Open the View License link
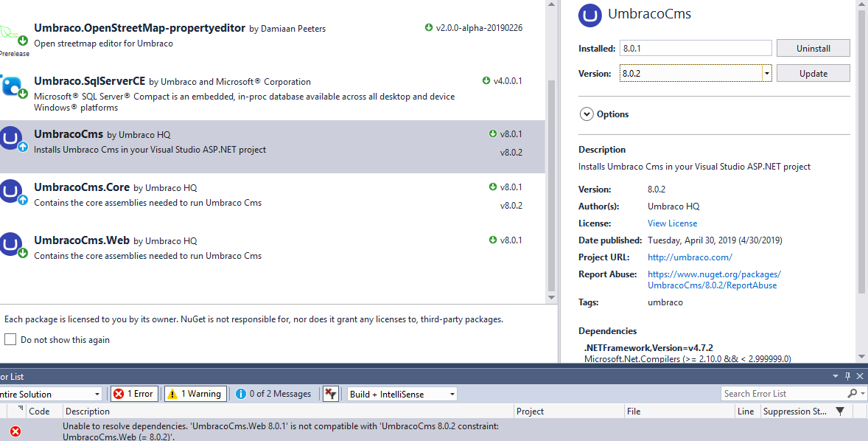868x441 pixels. click(672, 223)
